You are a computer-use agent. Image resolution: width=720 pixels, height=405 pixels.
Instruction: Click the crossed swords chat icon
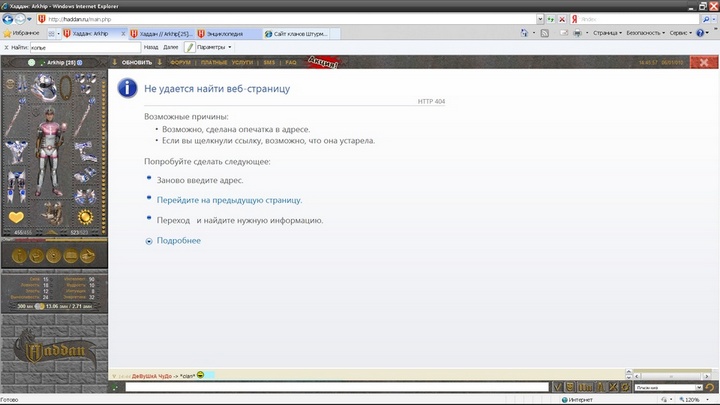(x=613, y=387)
